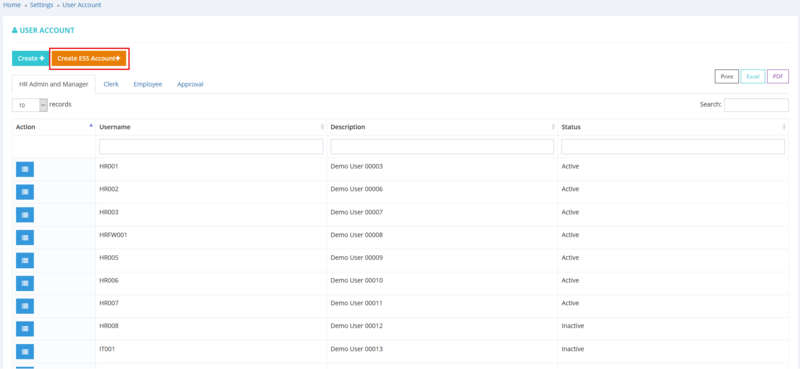Select username HR002
This screenshot has height=369, width=800.
coord(109,189)
